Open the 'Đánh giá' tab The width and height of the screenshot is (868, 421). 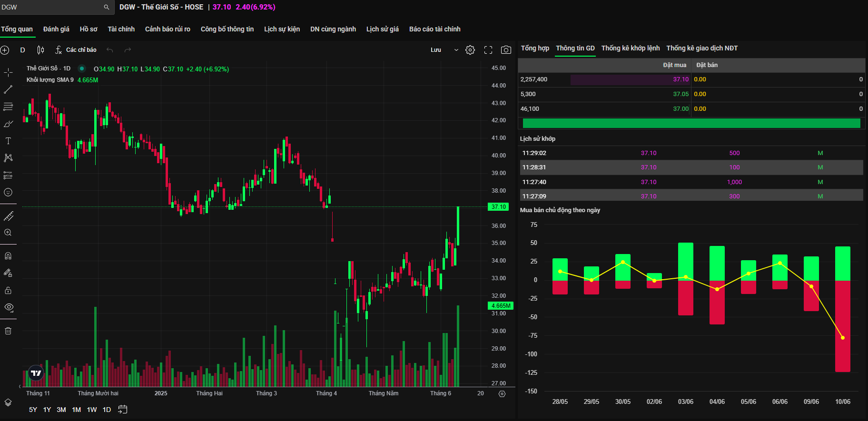pos(56,29)
